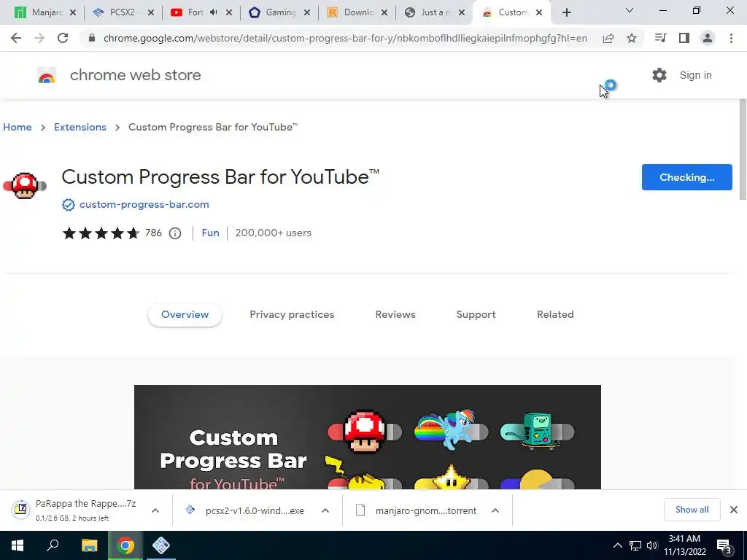Click the mushroom extension icon
The height and width of the screenshot is (560, 747).
click(25, 185)
